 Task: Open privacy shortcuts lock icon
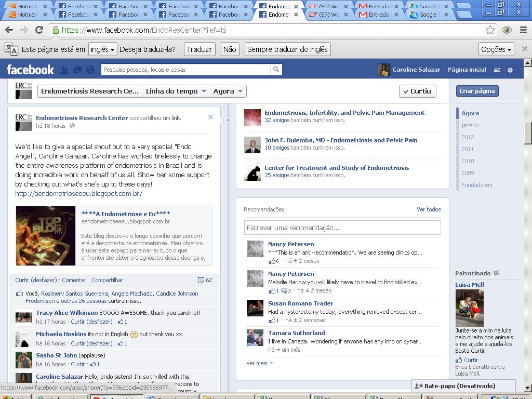click(497, 70)
